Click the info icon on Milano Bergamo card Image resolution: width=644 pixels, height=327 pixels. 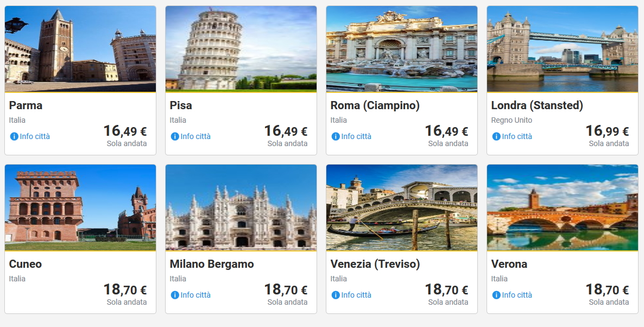(175, 295)
